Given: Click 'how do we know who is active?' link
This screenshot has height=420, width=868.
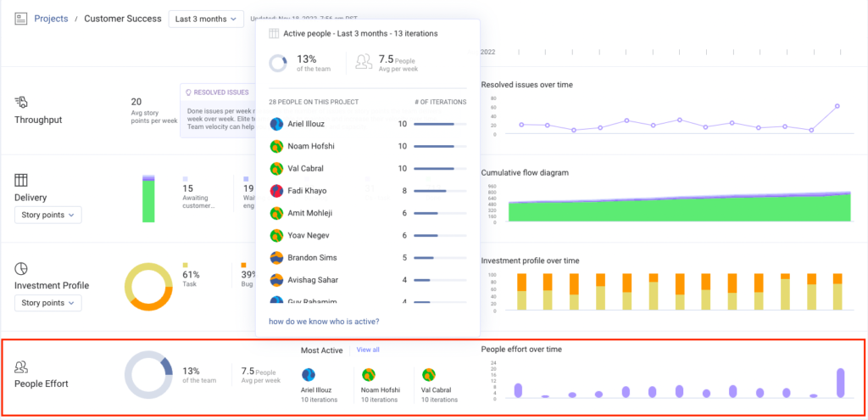Looking at the screenshot, I should (x=324, y=322).
